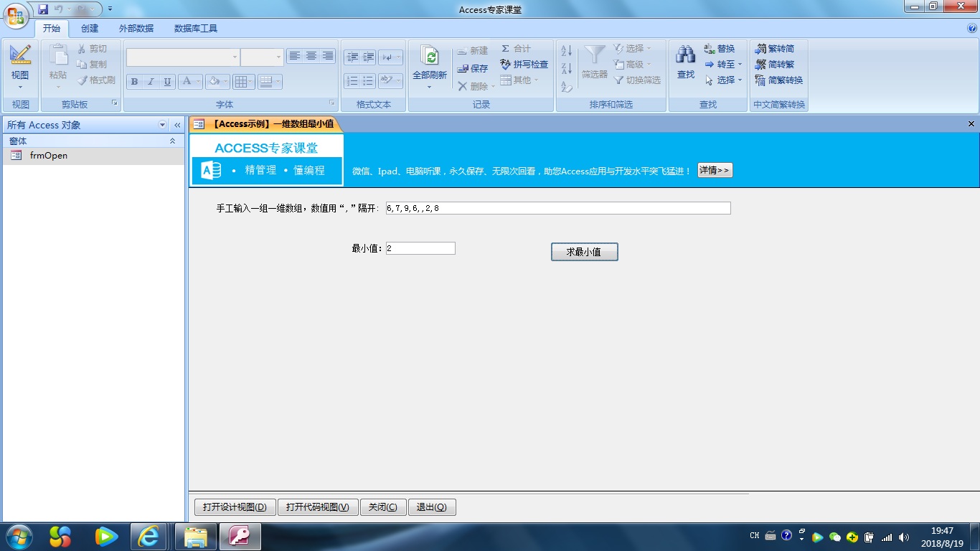This screenshot has width=980, height=551.
Task: Click 繁转简 traditional-to-simplified icon
Action: [760, 49]
